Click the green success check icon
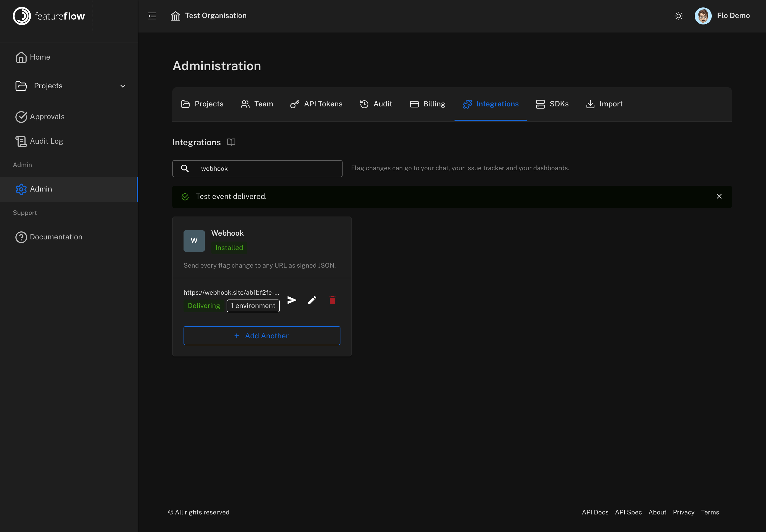 click(x=185, y=197)
